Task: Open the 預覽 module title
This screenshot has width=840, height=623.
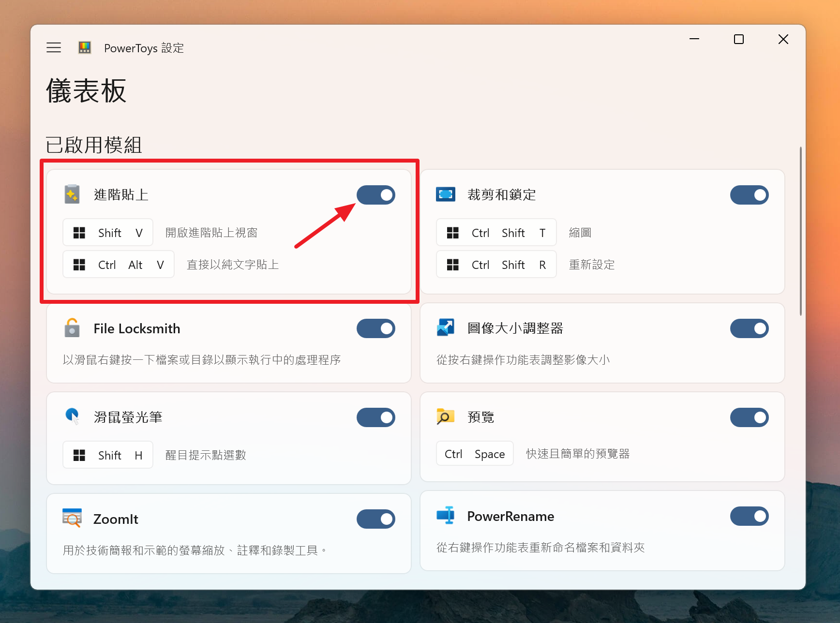Action: 480,417
